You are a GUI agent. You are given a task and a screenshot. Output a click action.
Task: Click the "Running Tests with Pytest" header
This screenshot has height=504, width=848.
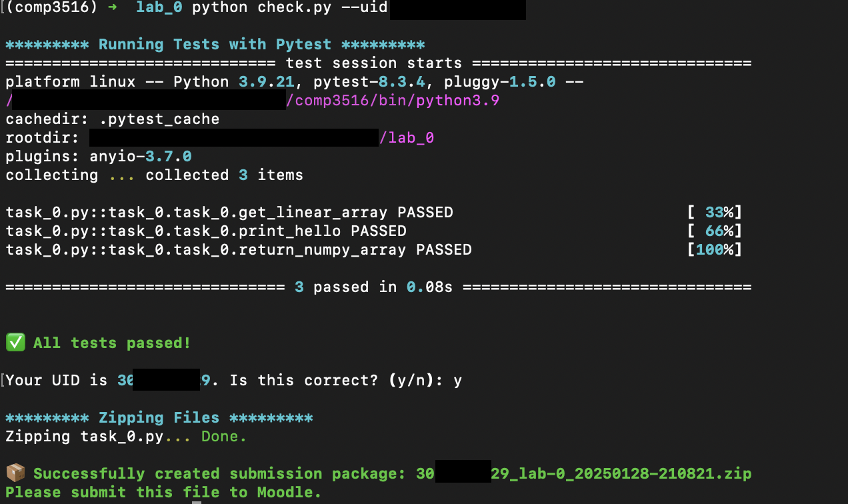[x=215, y=45]
